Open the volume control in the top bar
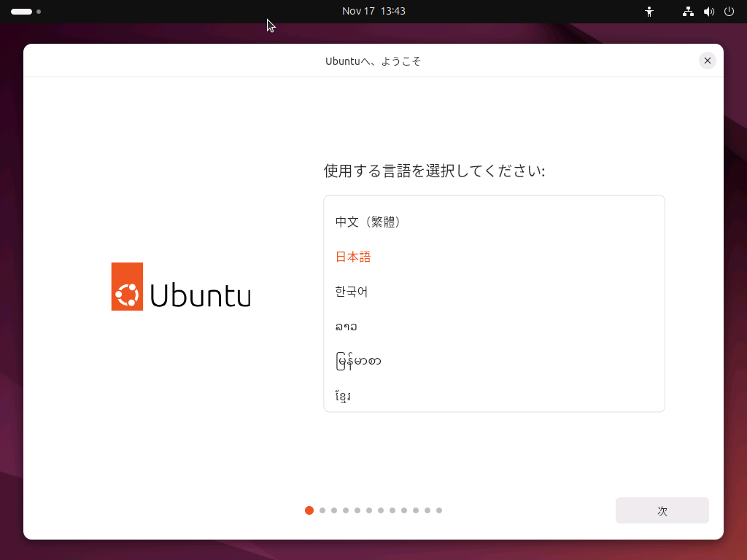 708,11
